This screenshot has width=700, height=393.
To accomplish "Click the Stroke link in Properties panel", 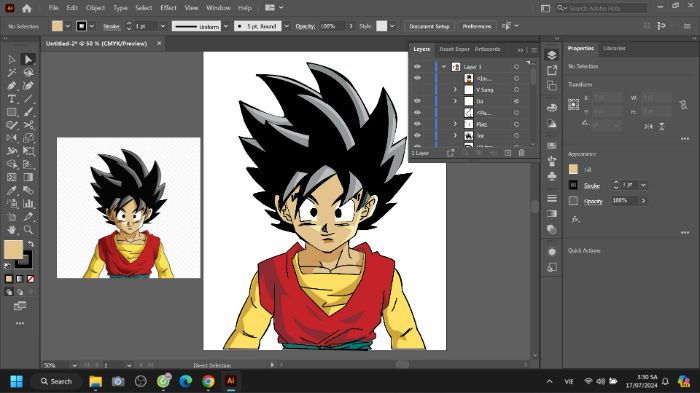I will (592, 186).
